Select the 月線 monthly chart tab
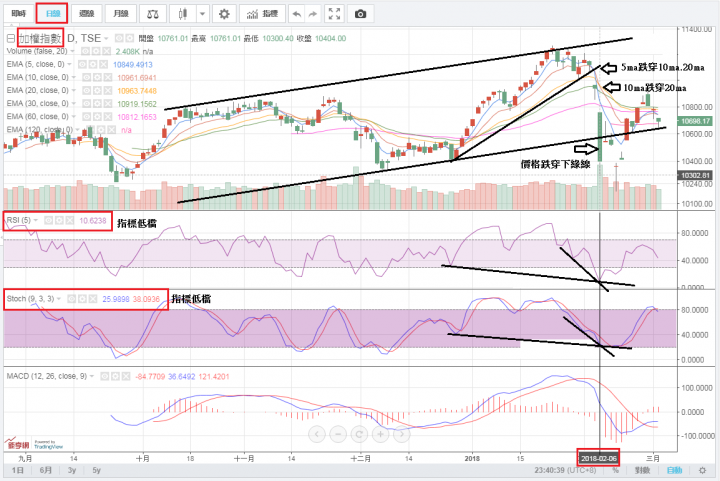The width and height of the screenshot is (720, 481). 121,14
